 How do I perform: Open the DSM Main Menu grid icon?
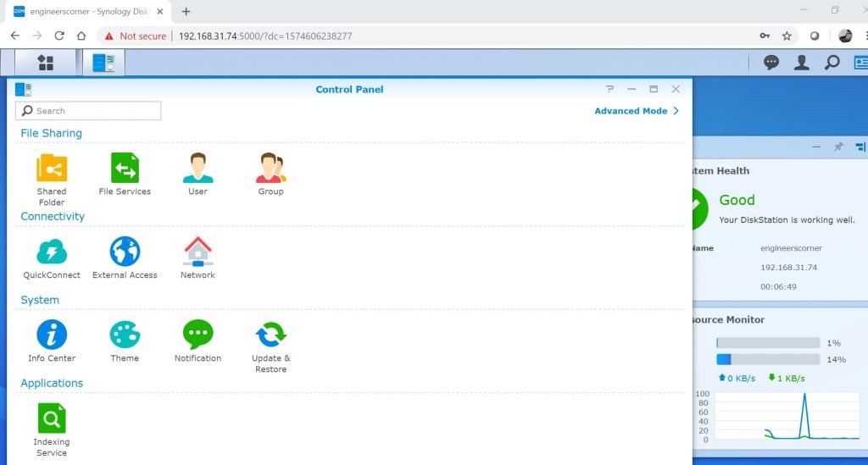click(46, 63)
